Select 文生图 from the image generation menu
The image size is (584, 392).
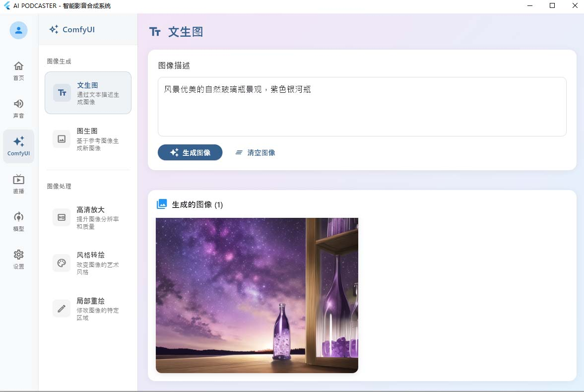[x=88, y=92]
